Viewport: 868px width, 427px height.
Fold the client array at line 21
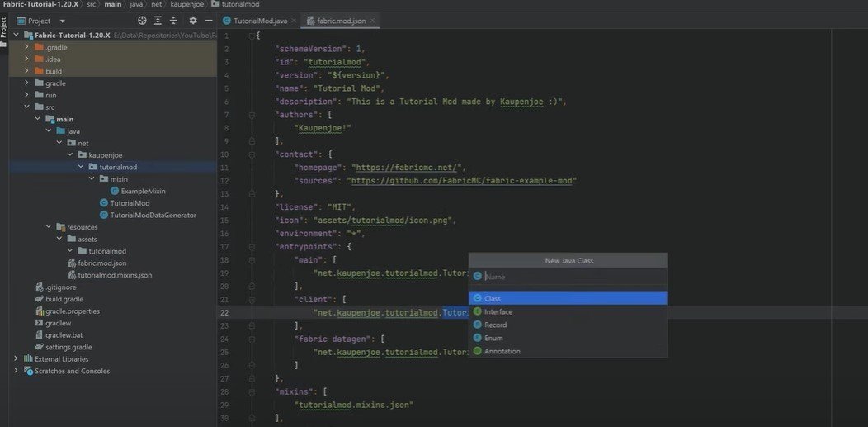pos(252,300)
